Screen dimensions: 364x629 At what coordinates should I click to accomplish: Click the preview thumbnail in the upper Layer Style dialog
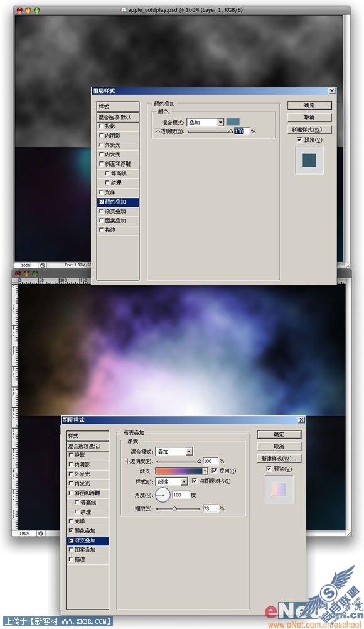tap(309, 160)
